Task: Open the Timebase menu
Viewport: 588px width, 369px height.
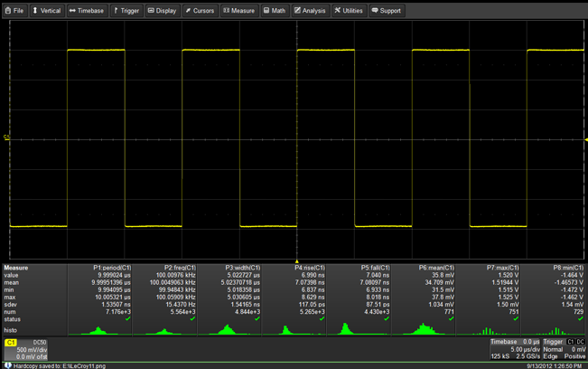Action: click(87, 11)
